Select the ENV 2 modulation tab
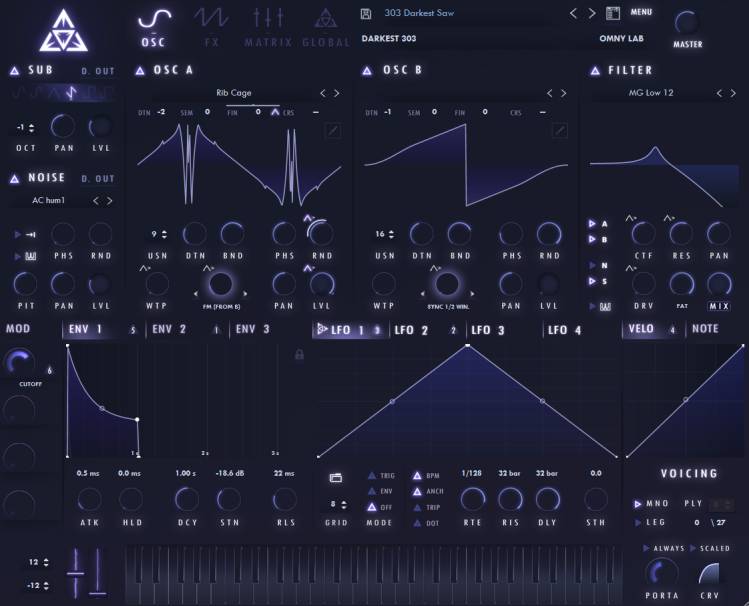 click(169, 329)
